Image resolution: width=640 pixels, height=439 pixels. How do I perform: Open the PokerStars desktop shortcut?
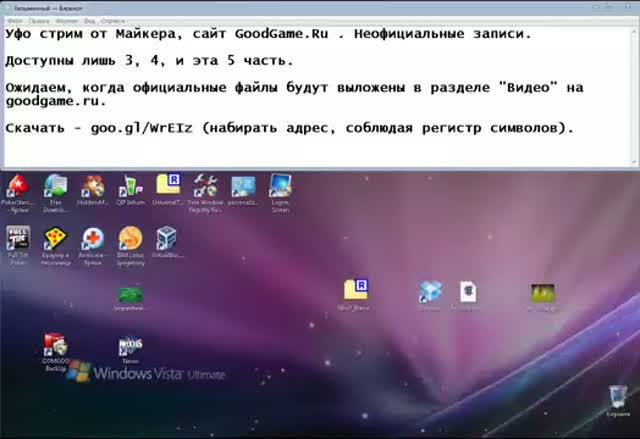tap(18, 194)
